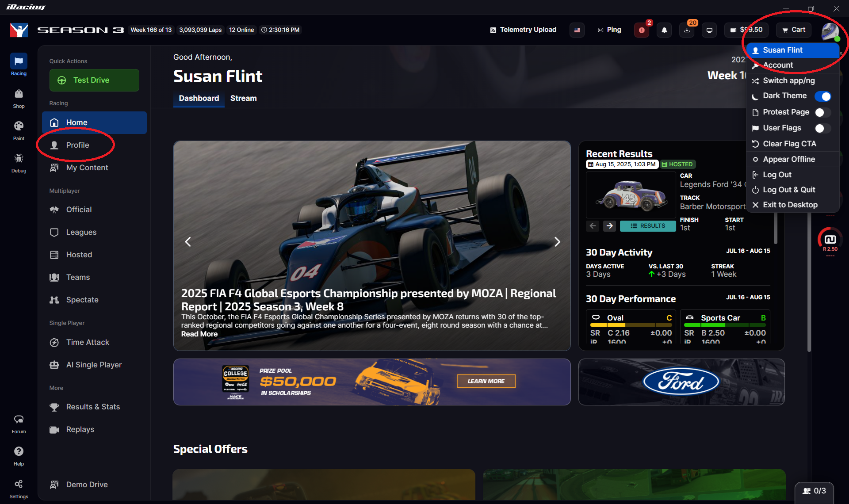Select Log Out from the user menu
The height and width of the screenshot is (504, 849).
(777, 175)
